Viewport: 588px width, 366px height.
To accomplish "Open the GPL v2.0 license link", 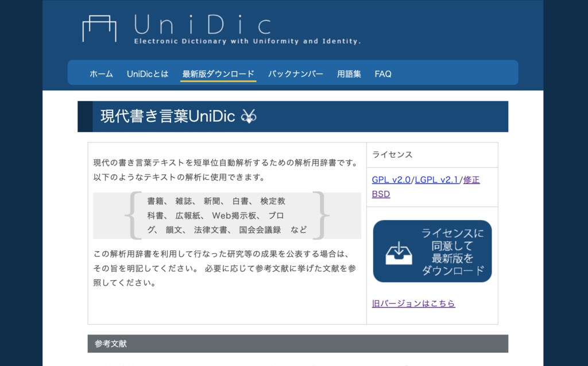I will coord(391,180).
